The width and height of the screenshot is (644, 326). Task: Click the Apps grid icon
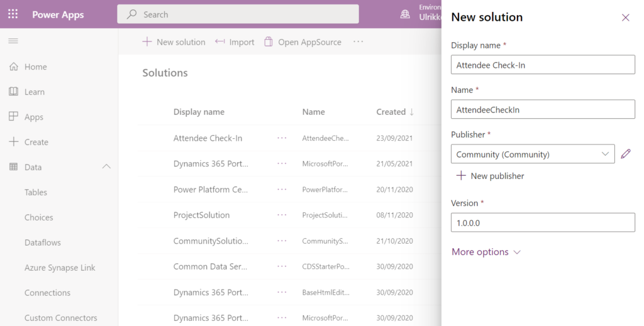[14, 116]
